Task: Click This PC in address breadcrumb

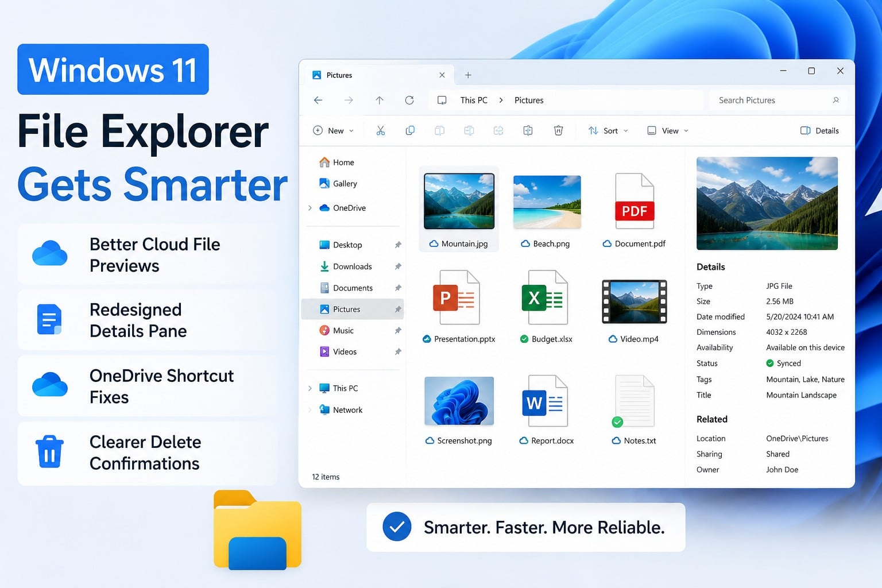Action: tap(474, 100)
